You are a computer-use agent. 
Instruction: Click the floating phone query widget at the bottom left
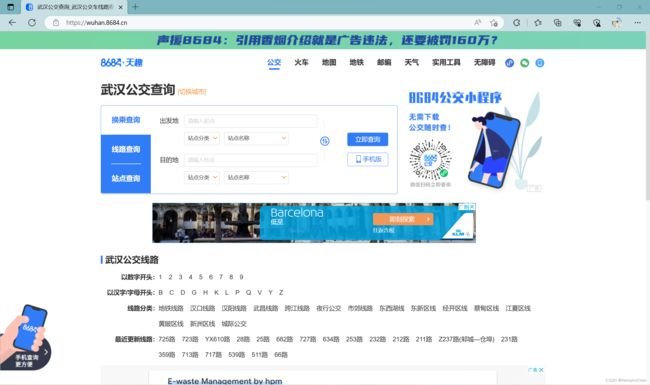(x=26, y=337)
